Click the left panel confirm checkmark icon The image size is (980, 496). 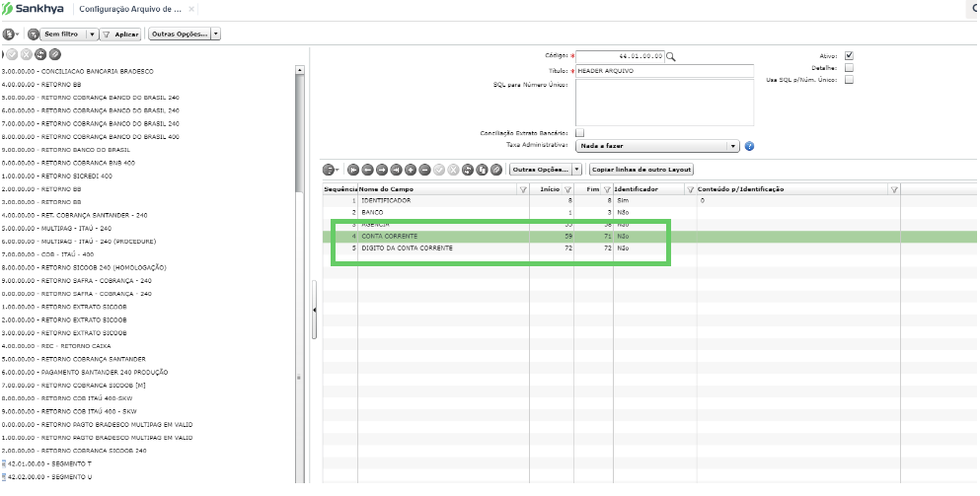tap(13, 54)
